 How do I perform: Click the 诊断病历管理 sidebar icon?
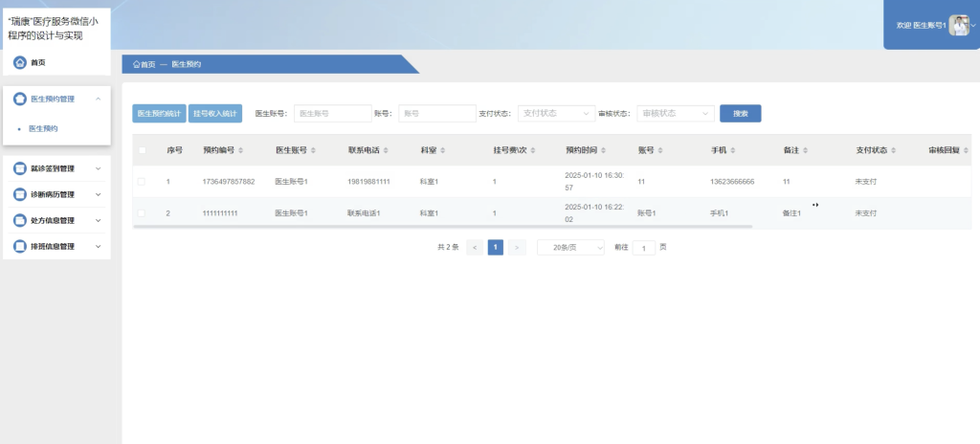point(20,194)
